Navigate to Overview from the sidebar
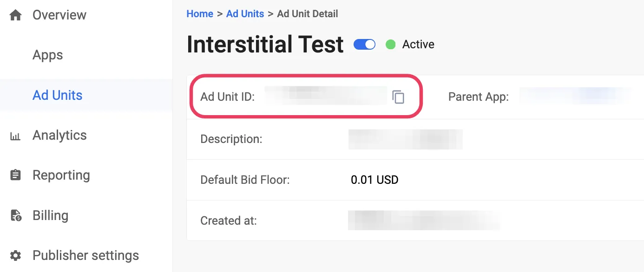This screenshot has height=272, width=644. point(59,14)
